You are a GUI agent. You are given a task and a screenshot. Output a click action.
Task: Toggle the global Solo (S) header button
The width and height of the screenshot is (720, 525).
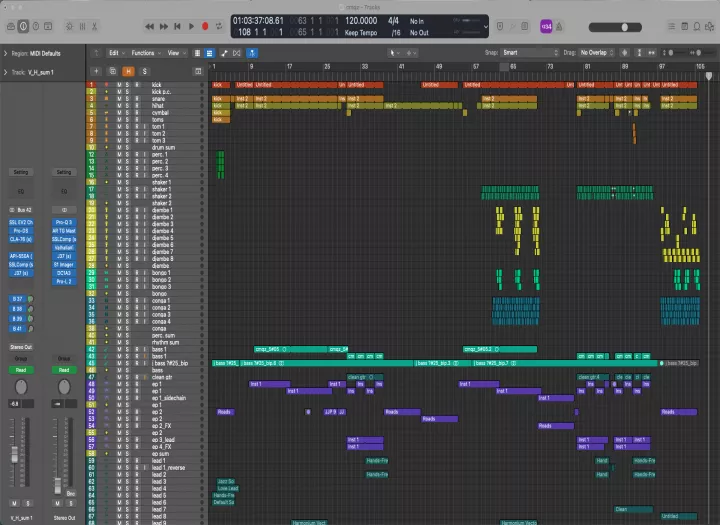[145, 71]
